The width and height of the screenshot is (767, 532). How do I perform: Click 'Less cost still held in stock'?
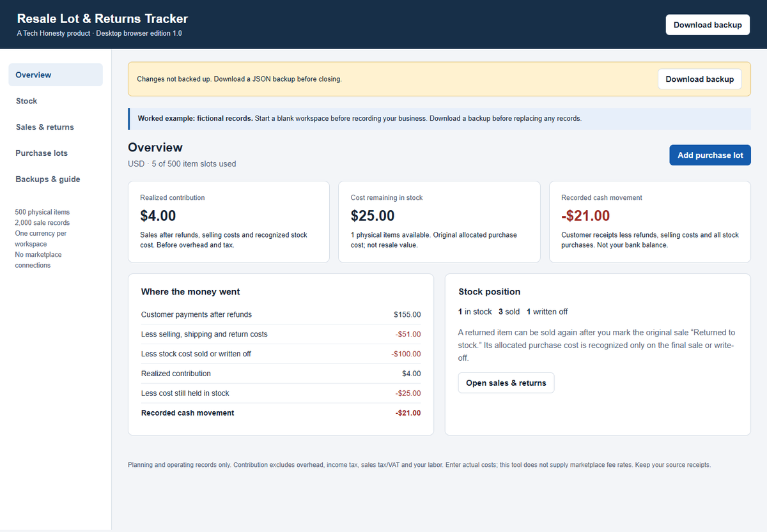coord(185,393)
